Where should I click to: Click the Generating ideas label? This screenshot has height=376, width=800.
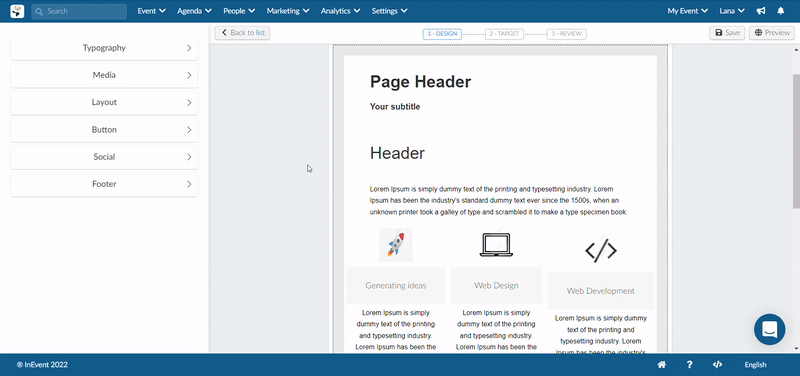395,286
